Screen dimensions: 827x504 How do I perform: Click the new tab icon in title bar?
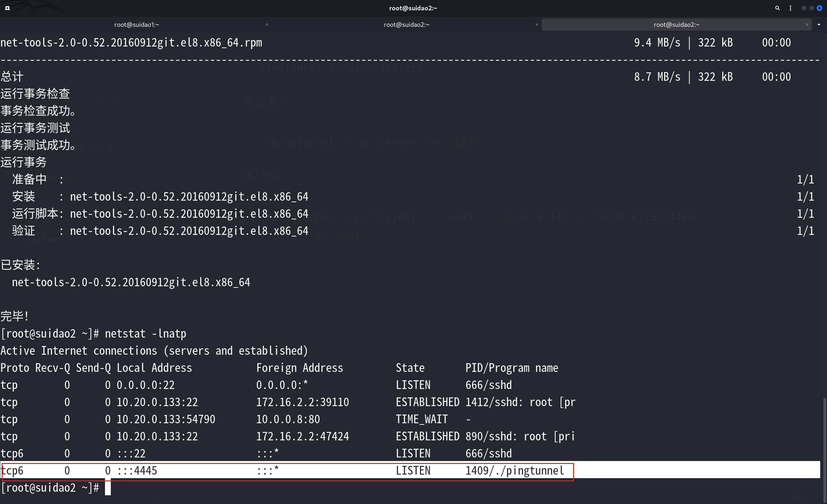[7, 8]
